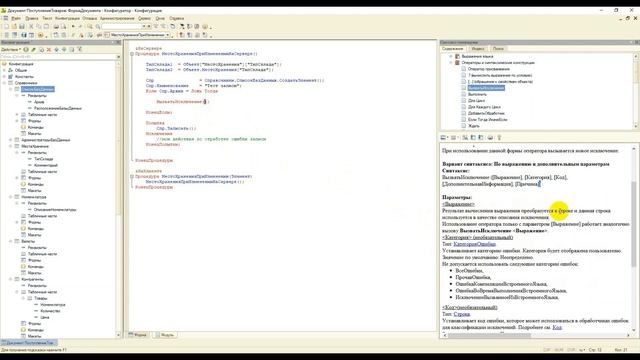Click the Print preview toolbar icon
This screenshot has height=360, width=640.
(x=64, y=27)
